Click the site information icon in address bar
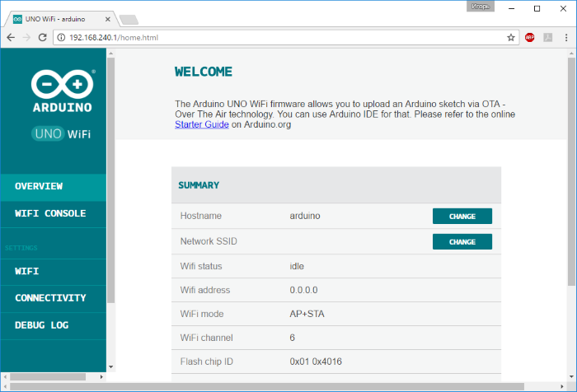 (61, 38)
